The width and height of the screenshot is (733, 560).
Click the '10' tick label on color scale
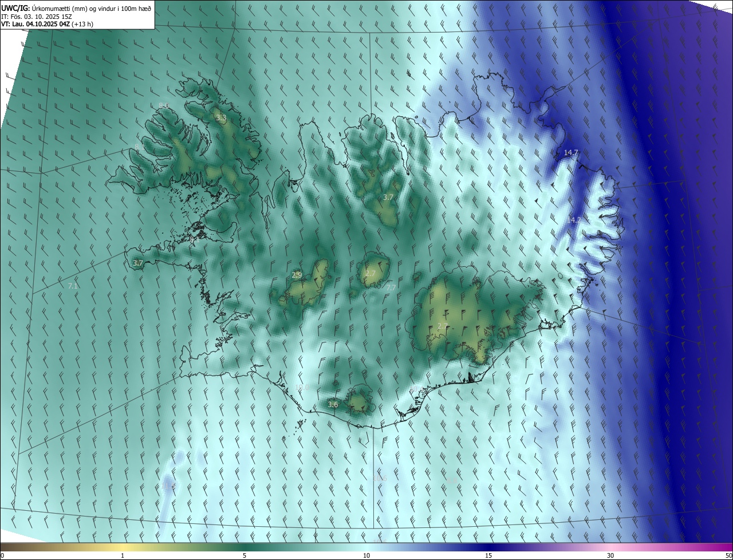pyautogui.click(x=366, y=555)
